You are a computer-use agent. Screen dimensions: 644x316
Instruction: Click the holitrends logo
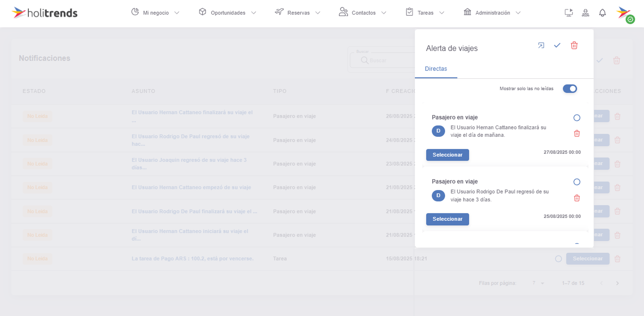pyautogui.click(x=45, y=13)
